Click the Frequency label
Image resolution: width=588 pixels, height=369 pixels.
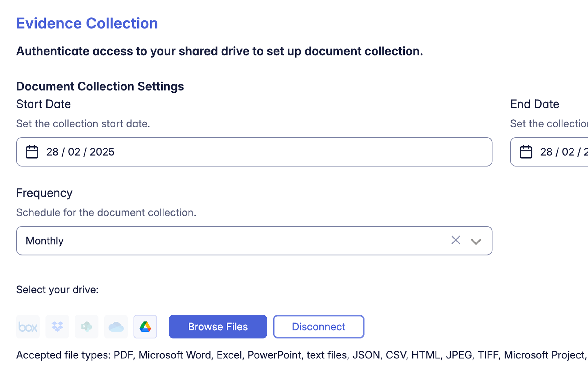coord(44,193)
